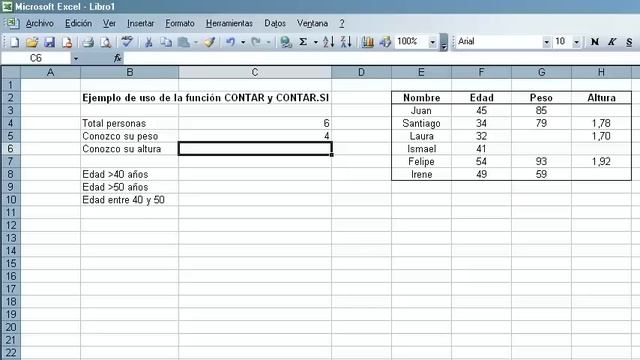Select Irene's weight cell "59"
Screen dimensions: 640x360
(x=541, y=174)
